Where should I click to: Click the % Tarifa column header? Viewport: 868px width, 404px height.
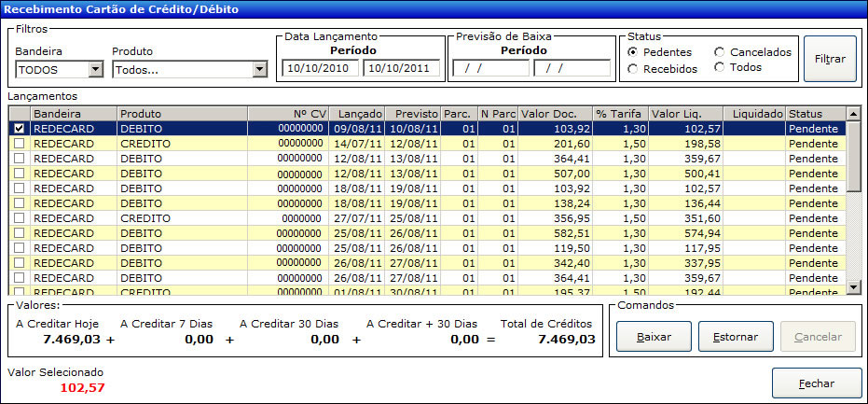point(621,114)
